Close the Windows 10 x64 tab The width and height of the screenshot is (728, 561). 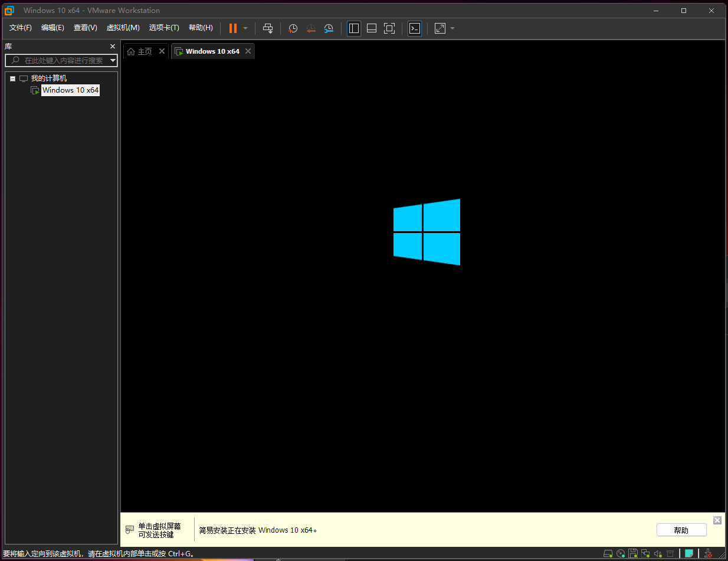coord(248,51)
